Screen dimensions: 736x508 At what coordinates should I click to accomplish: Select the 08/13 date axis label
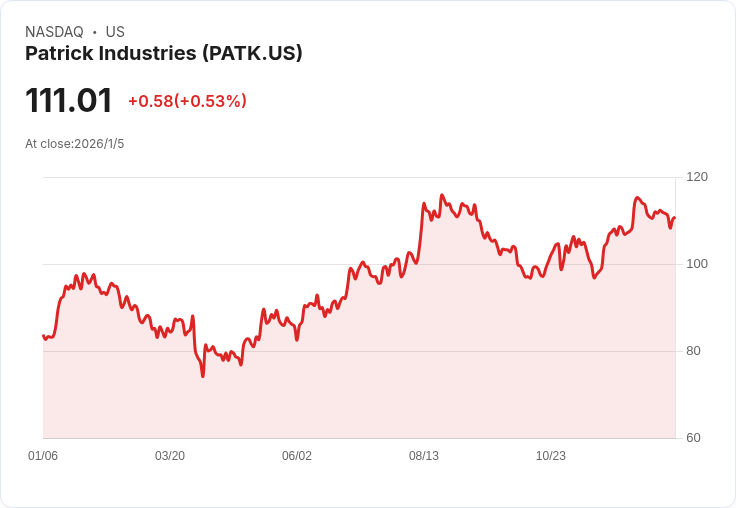tap(424, 455)
